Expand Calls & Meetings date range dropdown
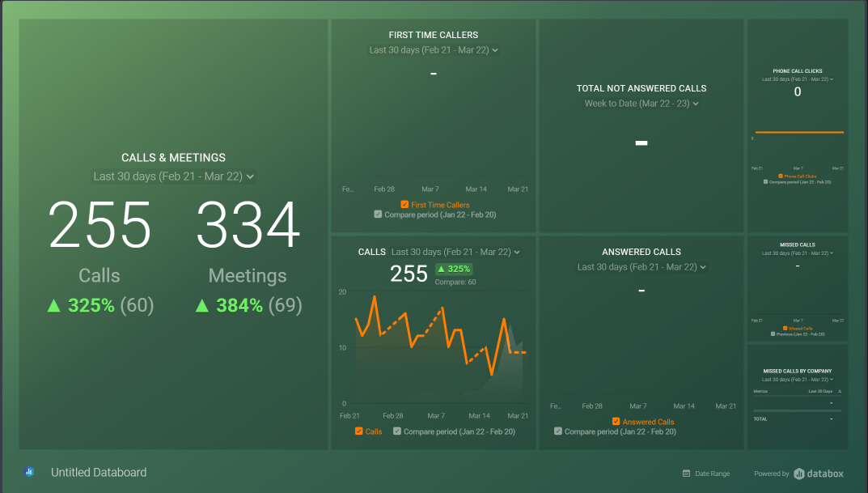 (x=250, y=176)
